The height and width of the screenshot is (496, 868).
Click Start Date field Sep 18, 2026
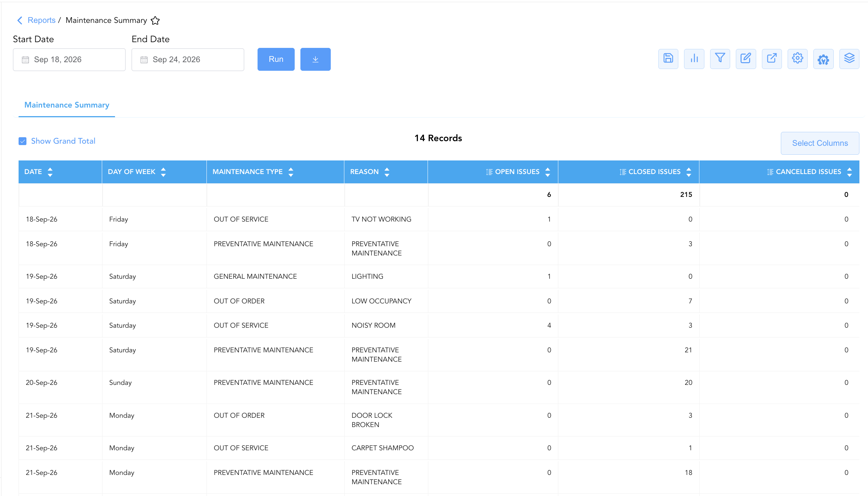click(69, 60)
